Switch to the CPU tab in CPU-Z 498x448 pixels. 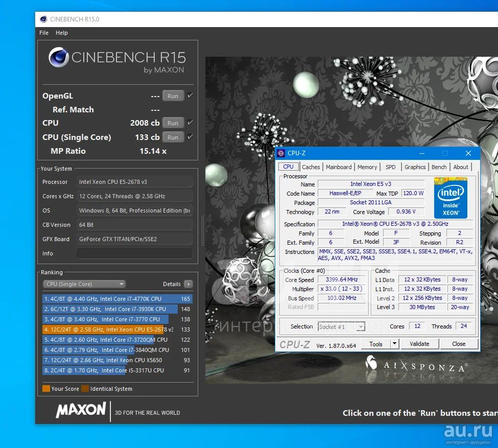(289, 167)
